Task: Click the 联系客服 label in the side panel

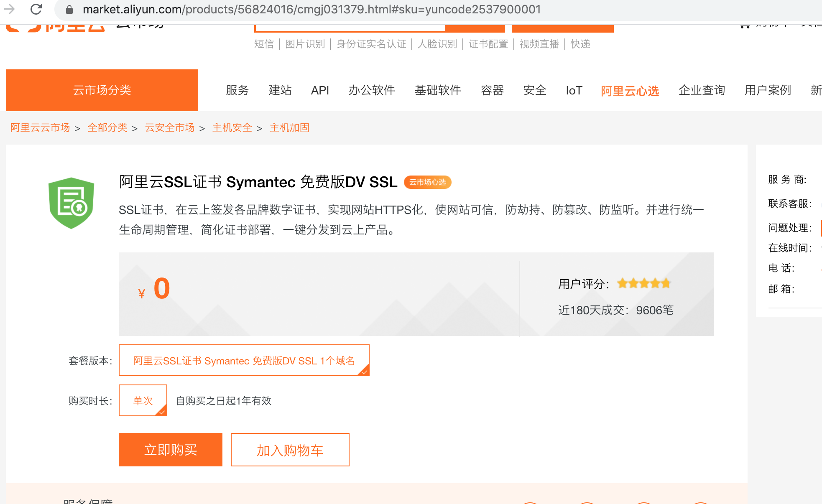Action: coord(790,204)
